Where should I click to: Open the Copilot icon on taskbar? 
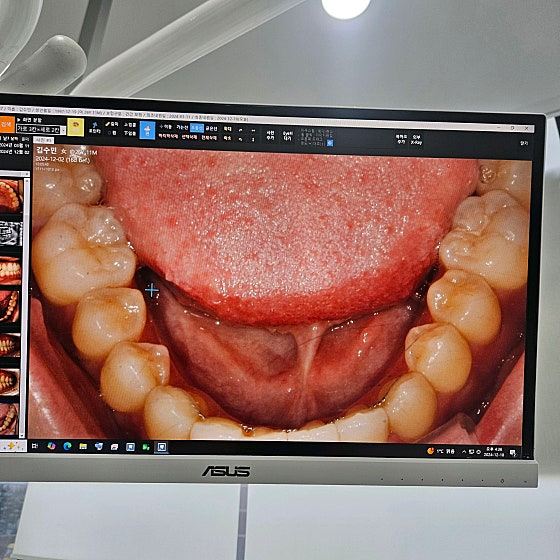click(51, 446)
